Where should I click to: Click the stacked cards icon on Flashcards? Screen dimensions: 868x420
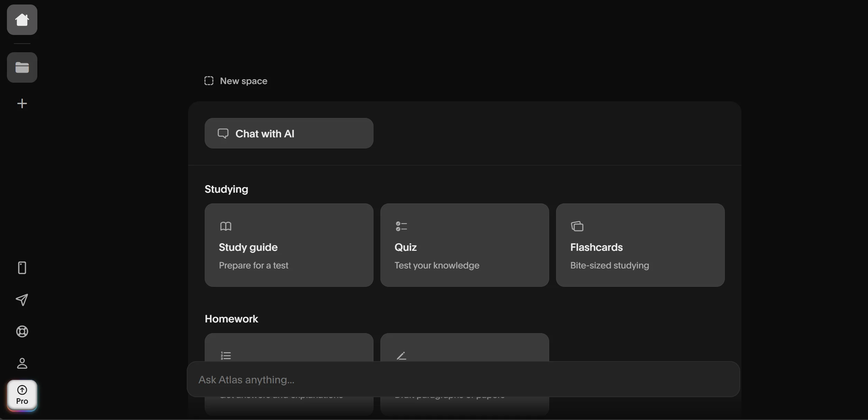[x=577, y=226]
